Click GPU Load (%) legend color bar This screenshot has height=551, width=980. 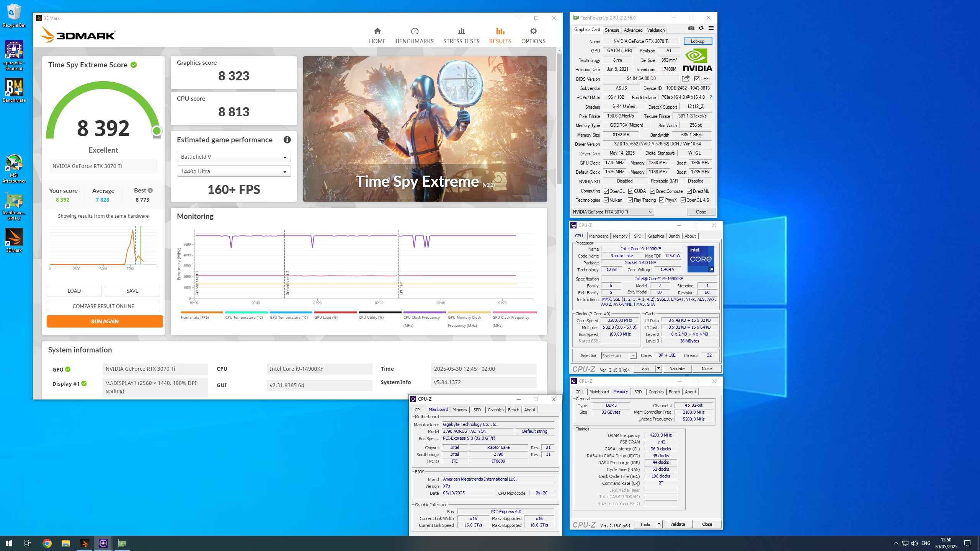pos(335,312)
